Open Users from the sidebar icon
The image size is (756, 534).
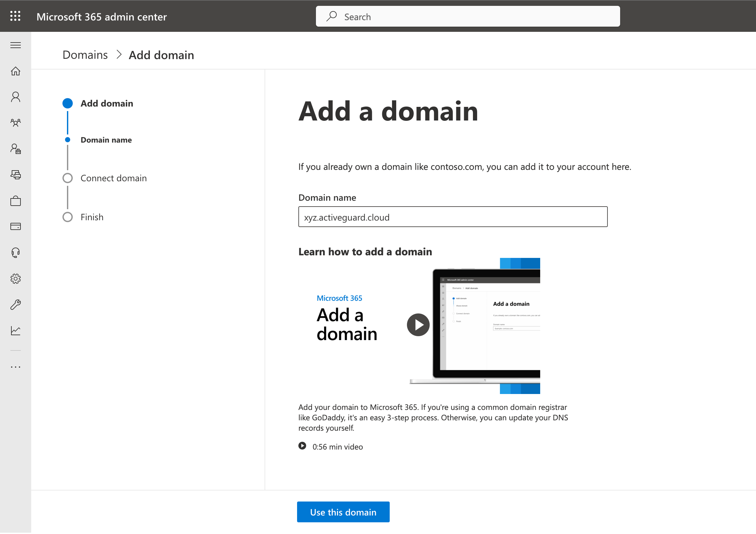pos(16,97)
